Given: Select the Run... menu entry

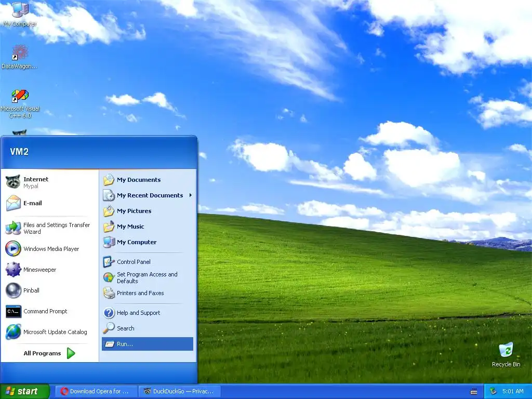Looking at the screenshot, I should (x=148, y=344).
